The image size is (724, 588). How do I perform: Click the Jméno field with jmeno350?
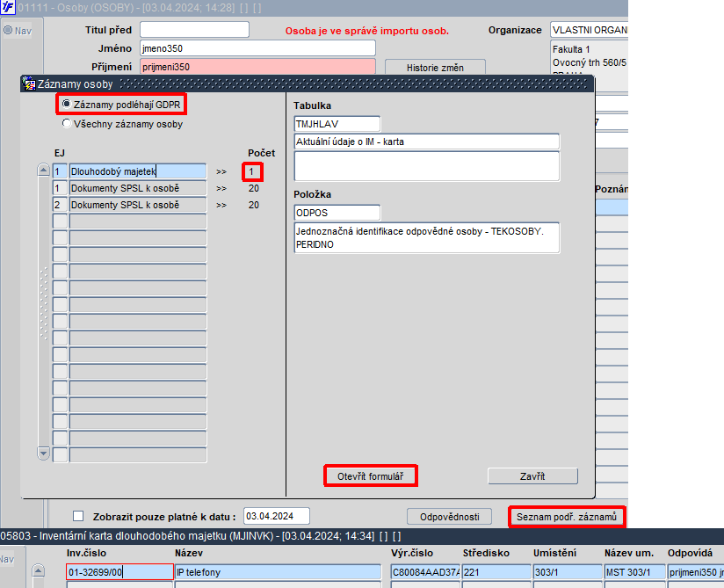257,48
